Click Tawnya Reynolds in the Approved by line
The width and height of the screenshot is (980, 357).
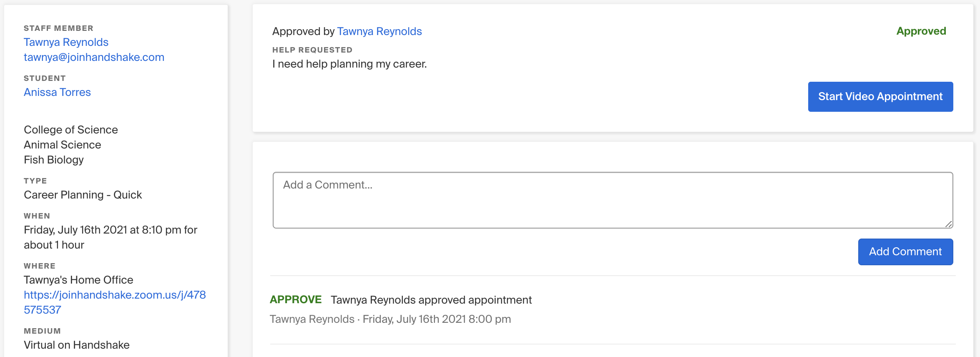click(x=379, y=31)
